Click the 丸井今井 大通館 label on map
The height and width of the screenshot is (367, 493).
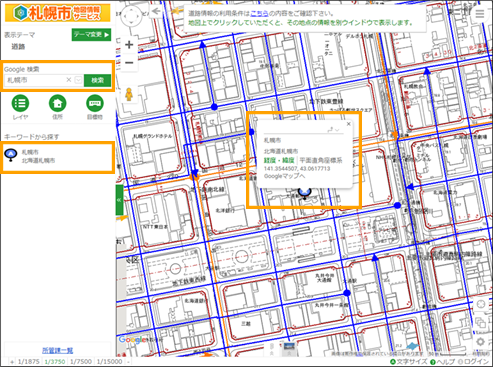(x=325, y=278)
